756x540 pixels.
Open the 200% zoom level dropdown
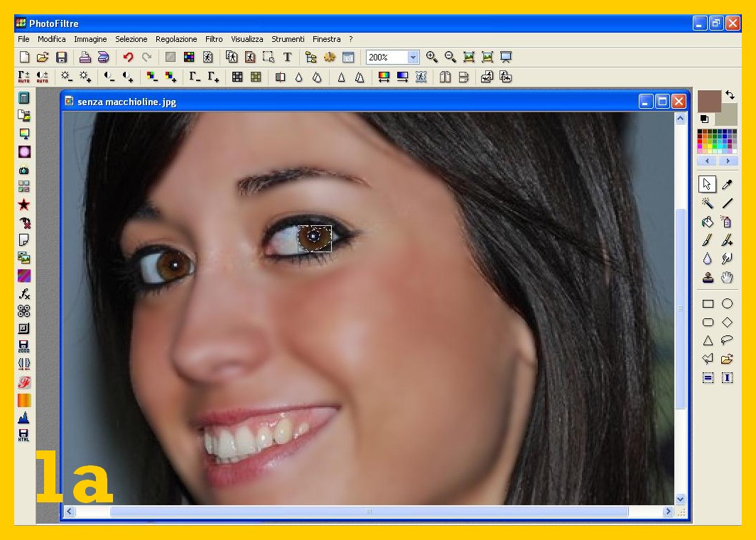coord(413,57)
